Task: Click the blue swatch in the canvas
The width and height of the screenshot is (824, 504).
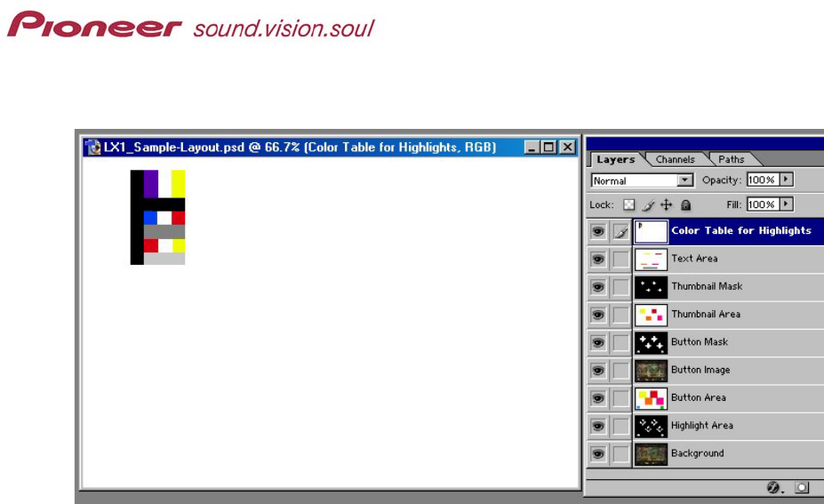Action: (150, 218)
